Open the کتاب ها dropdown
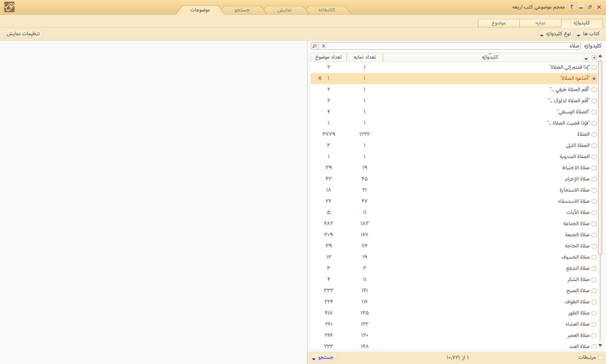 tap(588, 34)
